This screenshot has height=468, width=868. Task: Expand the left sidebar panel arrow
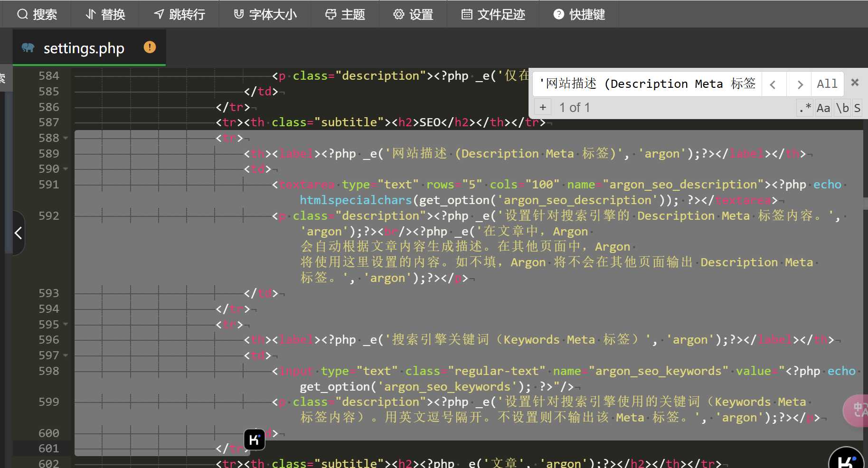pos(18,233)
